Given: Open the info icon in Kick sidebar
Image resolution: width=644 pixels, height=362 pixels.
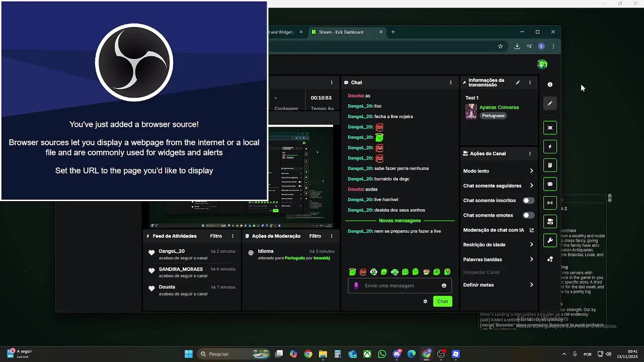Looking at the screenshot, I should pos(550,84).
